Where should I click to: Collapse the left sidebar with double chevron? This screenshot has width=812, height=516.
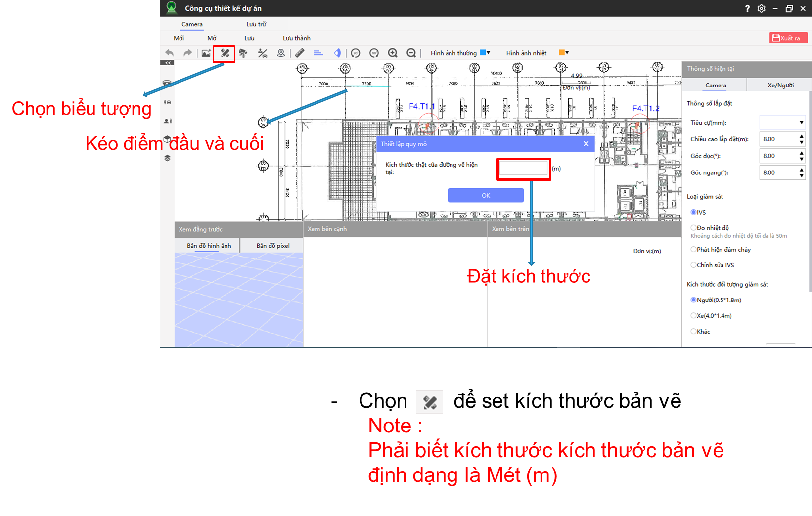point(167,63)
